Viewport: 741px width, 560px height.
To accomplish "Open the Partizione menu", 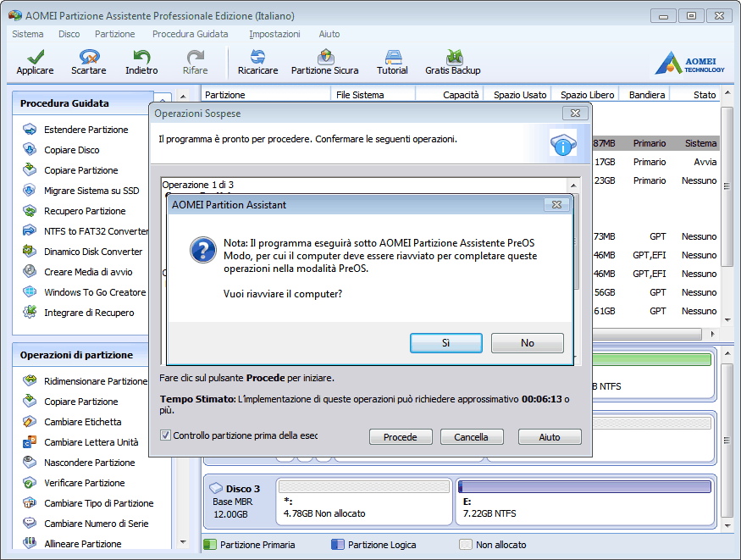I will 115,34.
